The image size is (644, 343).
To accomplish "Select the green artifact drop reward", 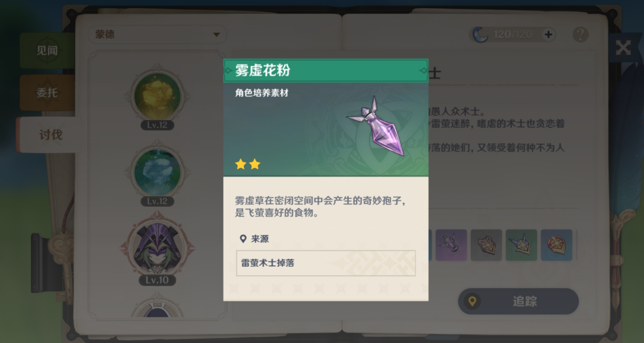I will (521, 245).
